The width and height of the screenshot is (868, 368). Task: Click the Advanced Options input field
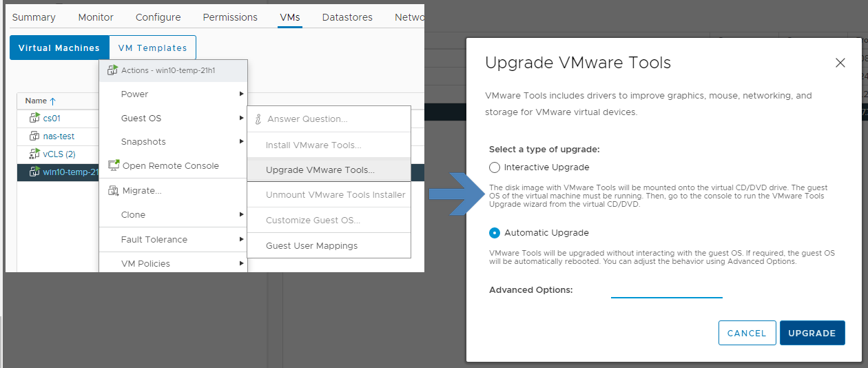667,290
